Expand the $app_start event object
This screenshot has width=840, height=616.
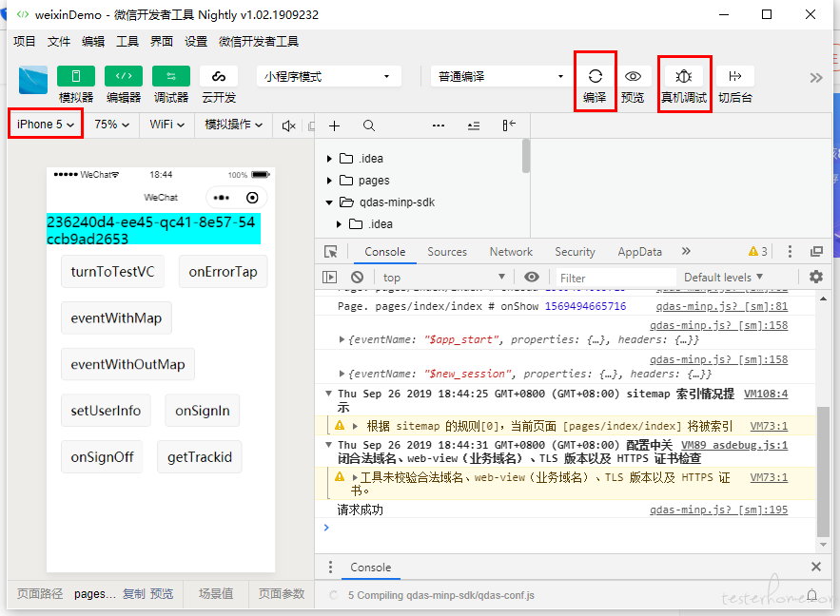(x=342, y=339)
